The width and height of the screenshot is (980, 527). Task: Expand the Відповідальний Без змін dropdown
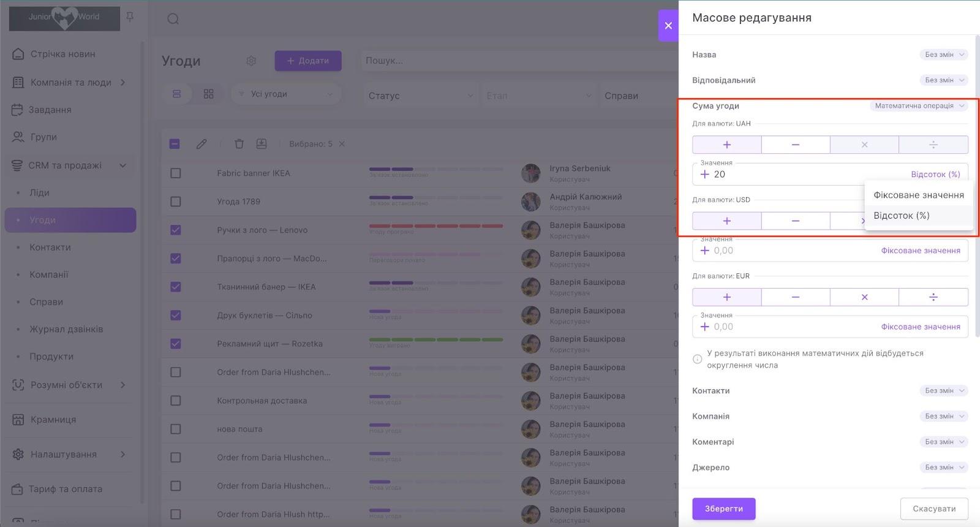[x=943, y=80]
